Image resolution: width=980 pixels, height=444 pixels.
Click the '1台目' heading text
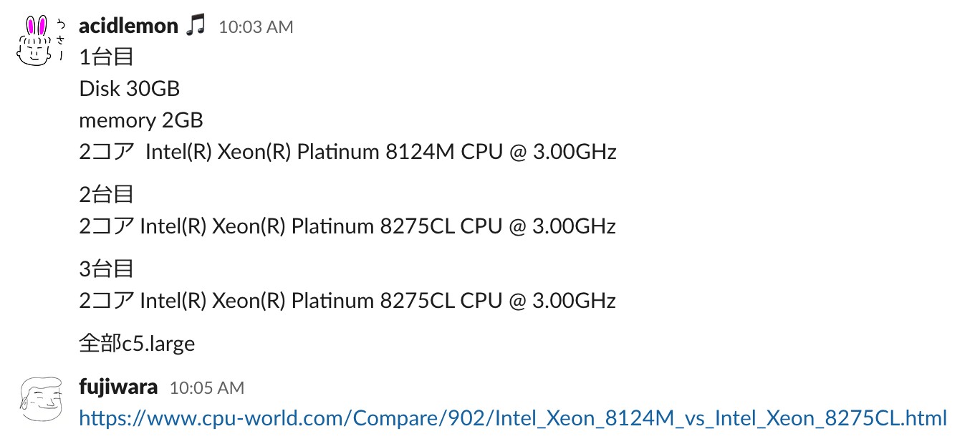tap(106, 57)
